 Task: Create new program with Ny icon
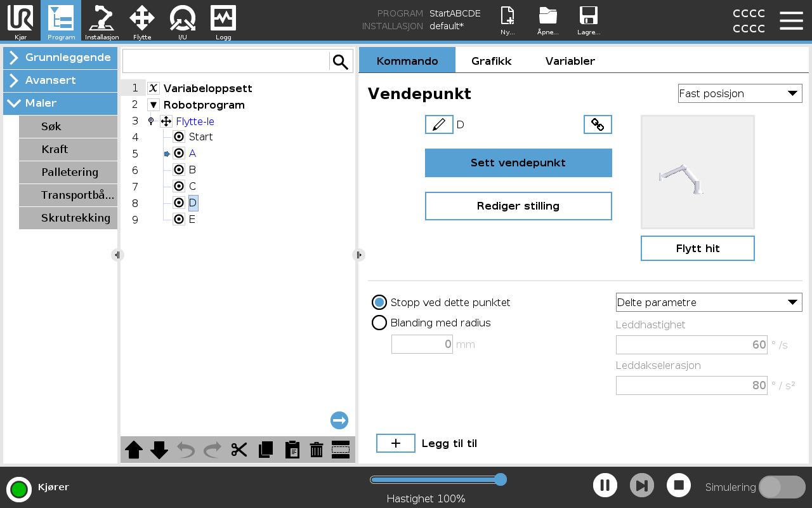tap(507, 20)
